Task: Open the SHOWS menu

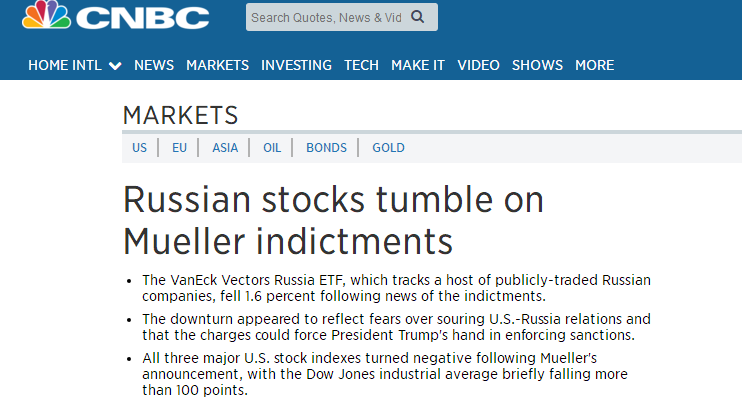Action: click(537, 65)
